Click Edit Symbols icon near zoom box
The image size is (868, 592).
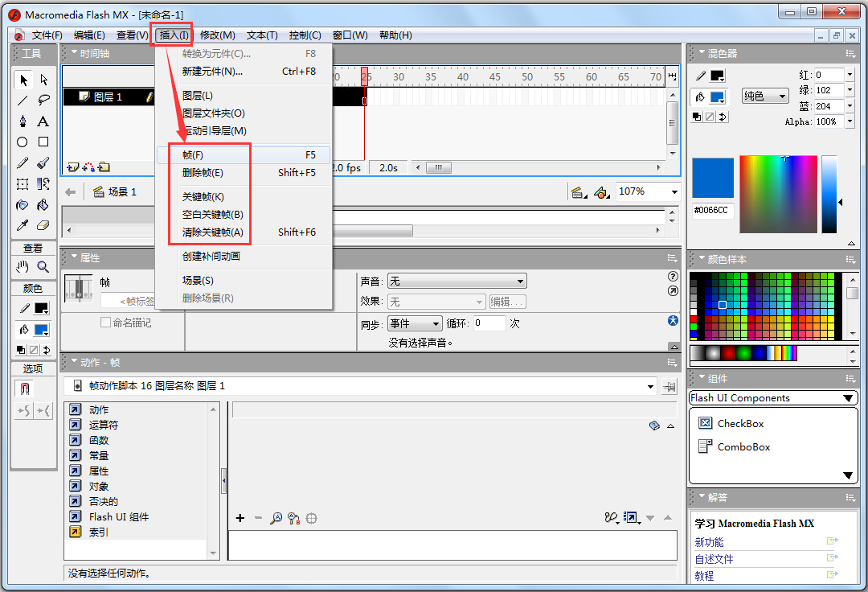[601, 192]
